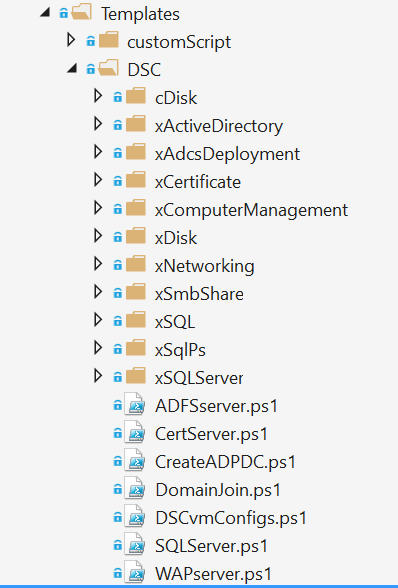Click the lock badge beside DSC
398x588 pixels.
pyautogui.click(x=91, y=69)
